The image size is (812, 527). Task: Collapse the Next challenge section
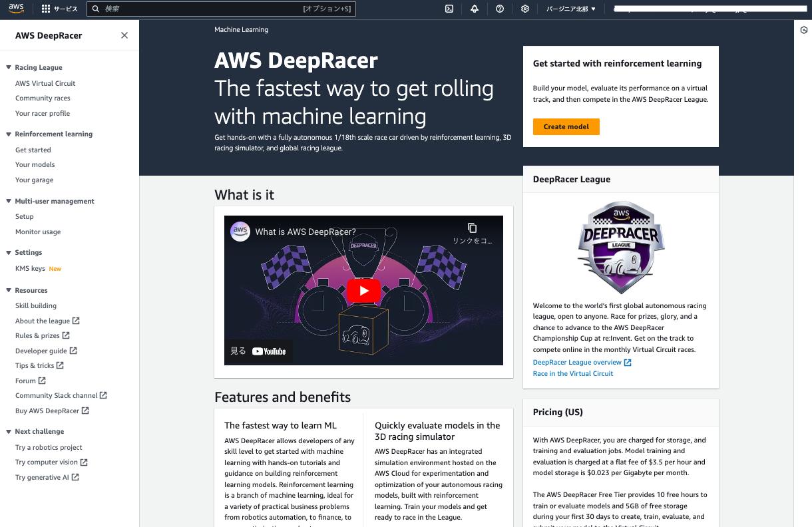9,431
